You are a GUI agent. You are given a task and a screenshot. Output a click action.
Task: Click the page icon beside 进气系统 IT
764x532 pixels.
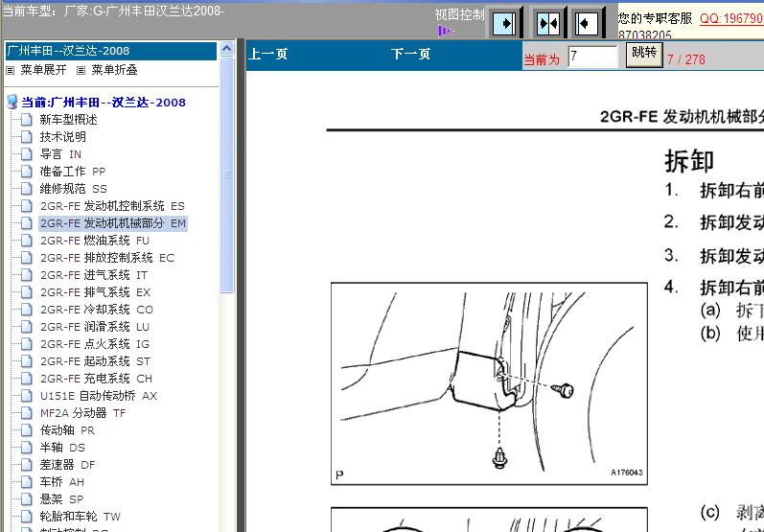(x=27, y=275)
